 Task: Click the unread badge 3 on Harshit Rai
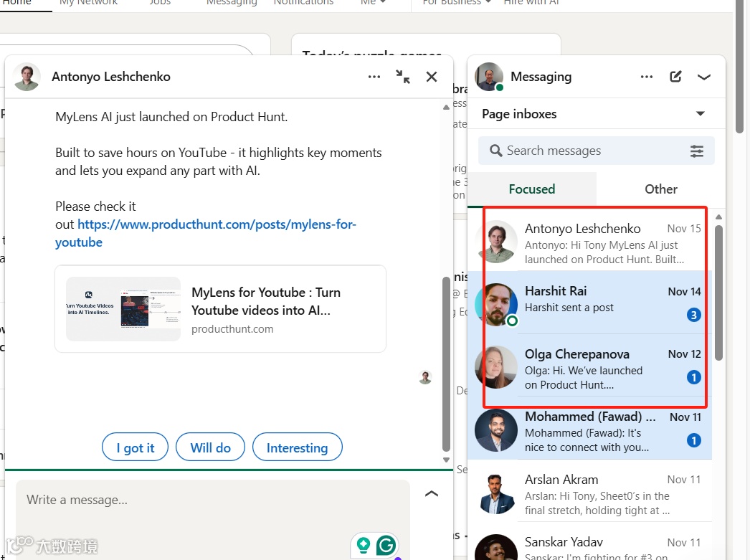(693, 315)
